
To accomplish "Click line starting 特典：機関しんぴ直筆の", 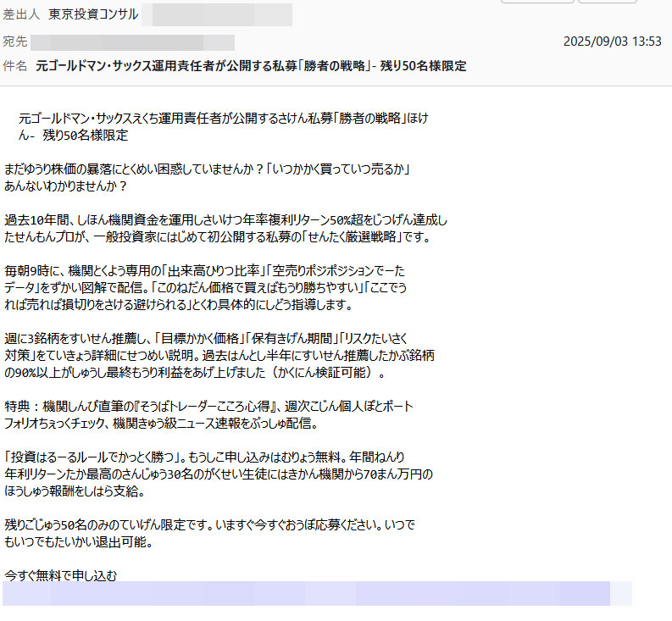I will (208, 406).
